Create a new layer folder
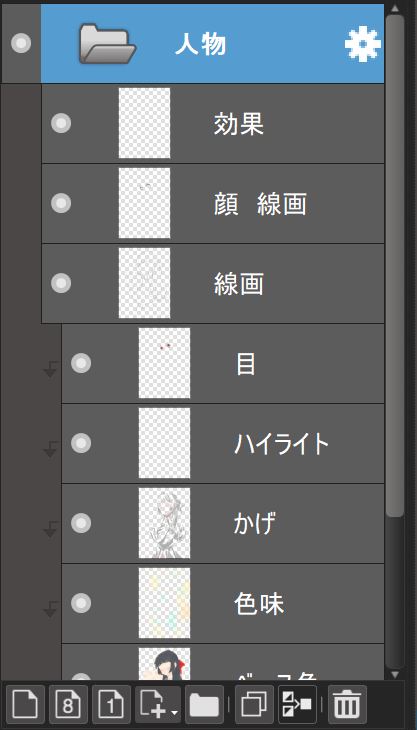The width and height of the screenshot is (417, 730). (204, 704)
